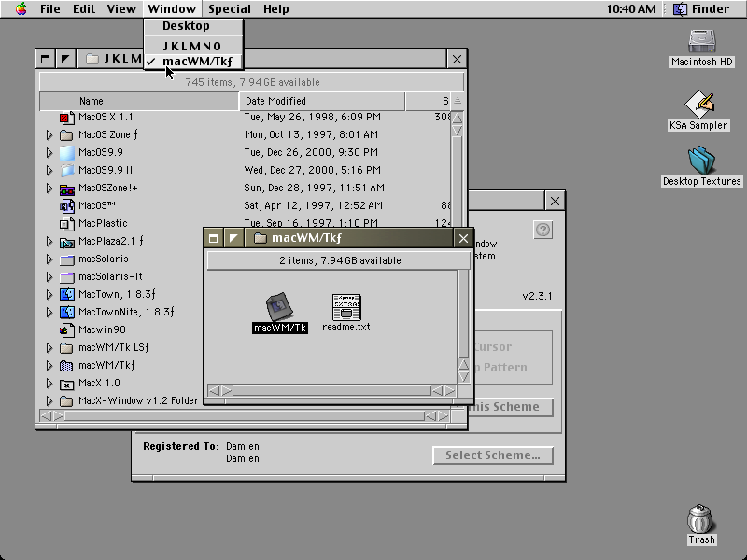The height and width of the screenshot is (560, 747).
Task: Expand the MacTown, 1.8.3ƒ folder
Action: click(x=49, y=294)
